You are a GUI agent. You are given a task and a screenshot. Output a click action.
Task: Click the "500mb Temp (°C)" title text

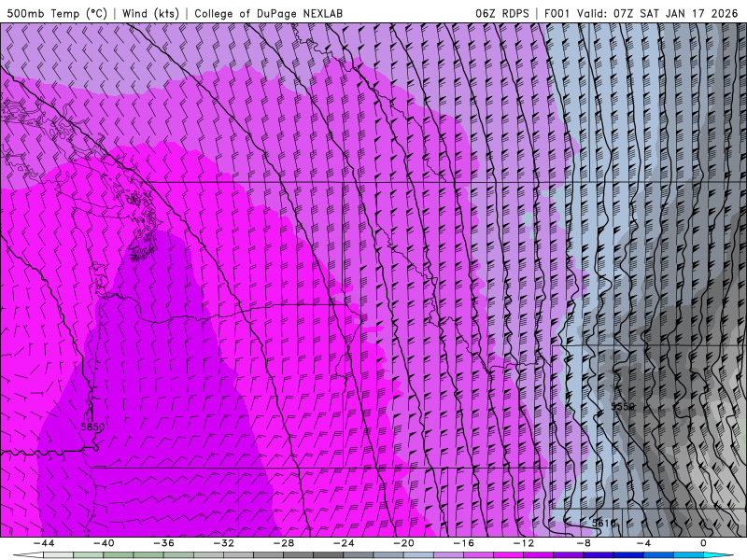tap(57, 13)
